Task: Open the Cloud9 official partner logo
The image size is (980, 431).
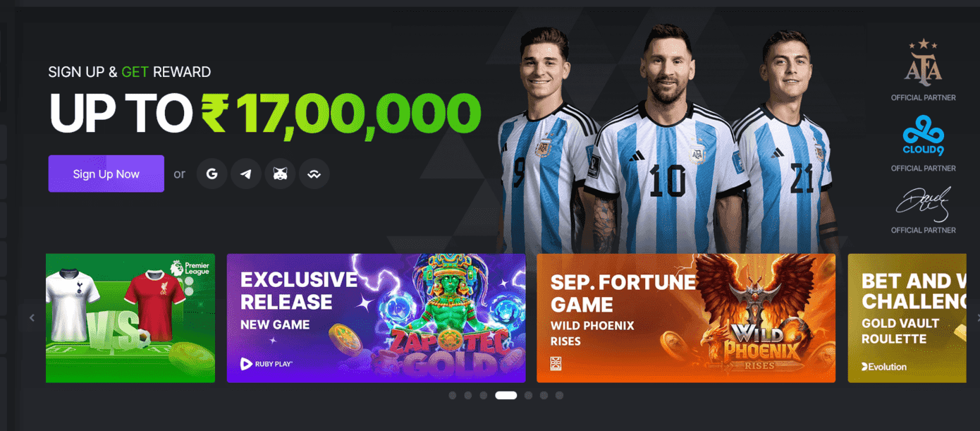Action: pyautogui.click(x=923, y=135)
